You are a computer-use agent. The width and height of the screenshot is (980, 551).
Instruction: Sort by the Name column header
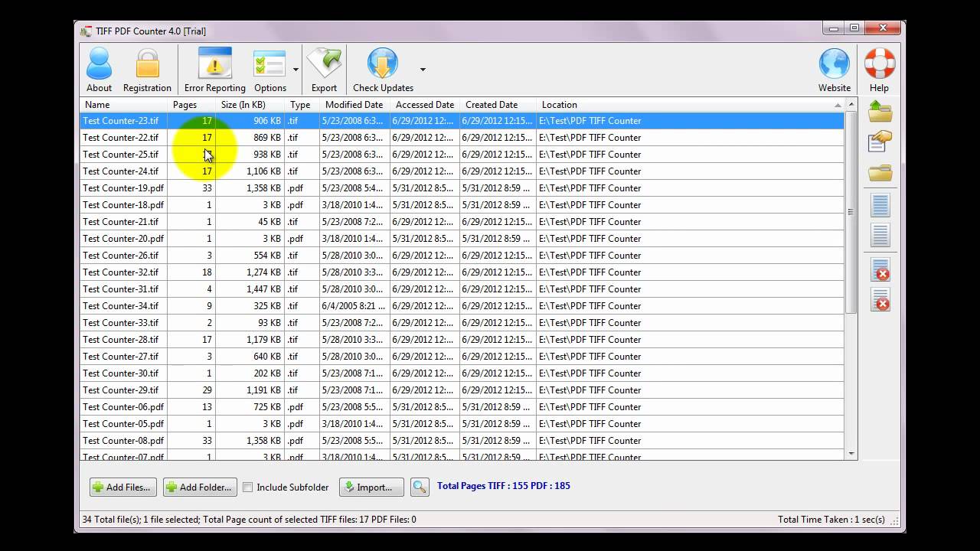[x=123, y=105]
